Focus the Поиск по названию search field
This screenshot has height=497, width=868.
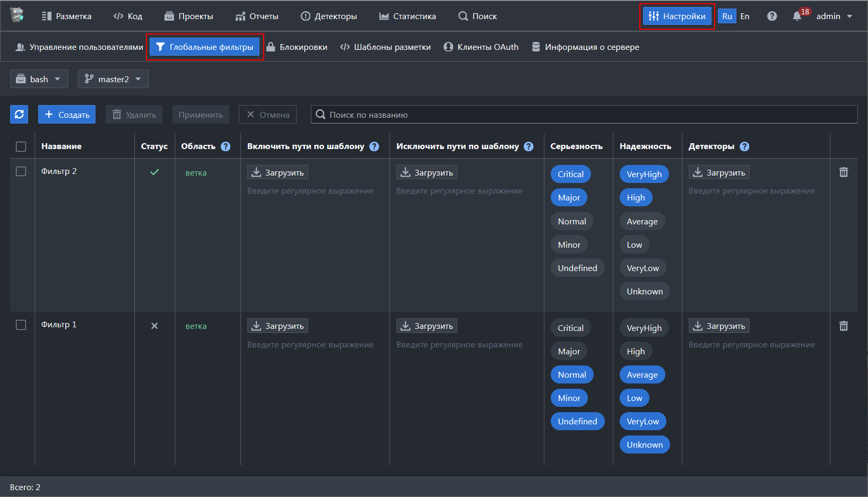tap(584, 115)
